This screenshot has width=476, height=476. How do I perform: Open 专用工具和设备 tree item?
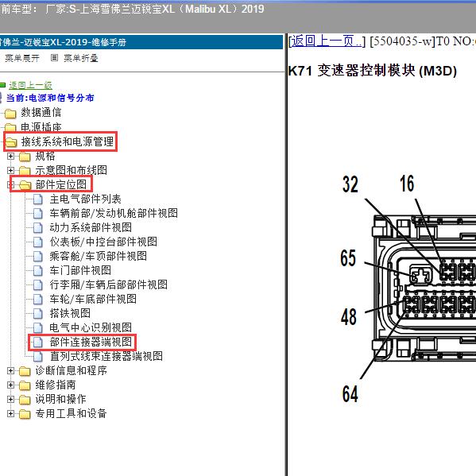tap(71, 413)
